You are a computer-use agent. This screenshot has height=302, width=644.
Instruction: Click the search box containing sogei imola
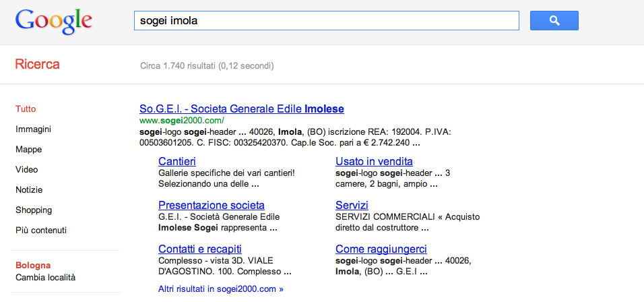327,20
